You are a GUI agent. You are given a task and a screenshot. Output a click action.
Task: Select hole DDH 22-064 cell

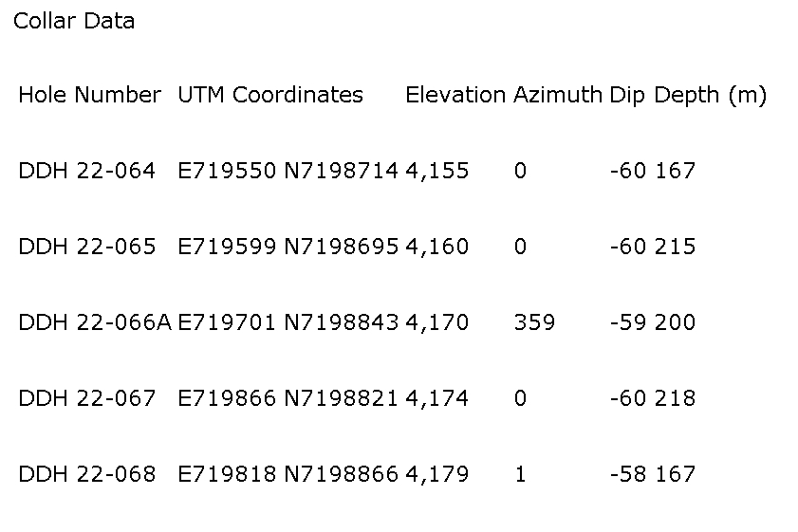(x=86, y=171)
